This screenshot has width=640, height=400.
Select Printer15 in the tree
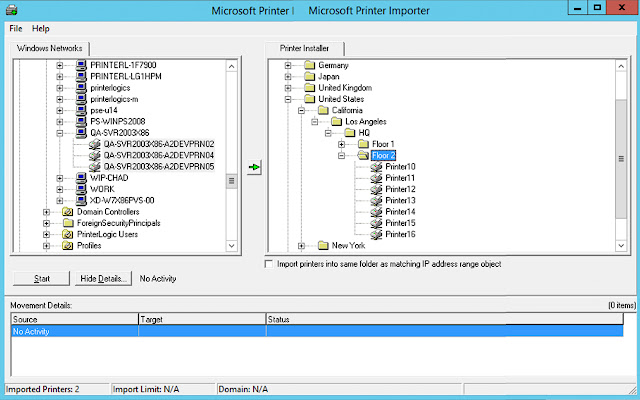click(x=400, y=223)
